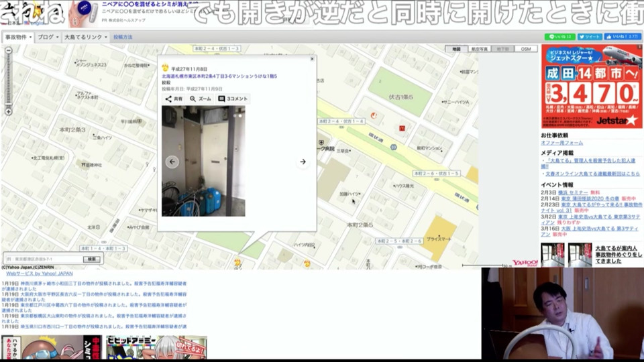
Task: Open the 東京都江戸川区中葛西六丁目 news link
Action: click(94, 308)
